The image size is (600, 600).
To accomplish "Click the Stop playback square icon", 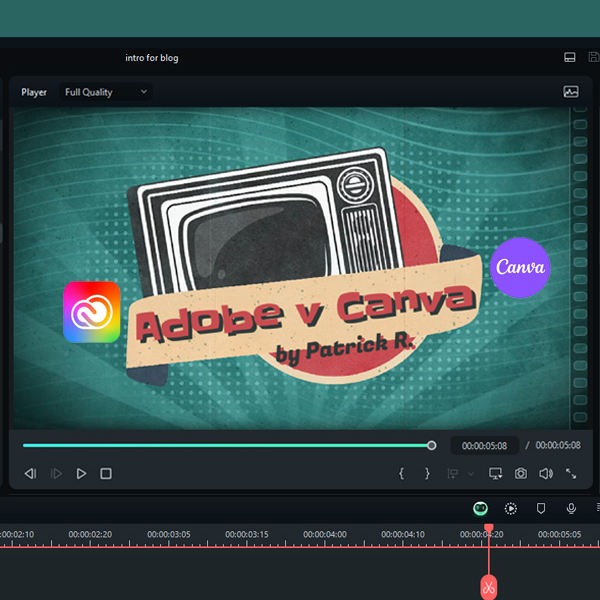I will 106,474.
